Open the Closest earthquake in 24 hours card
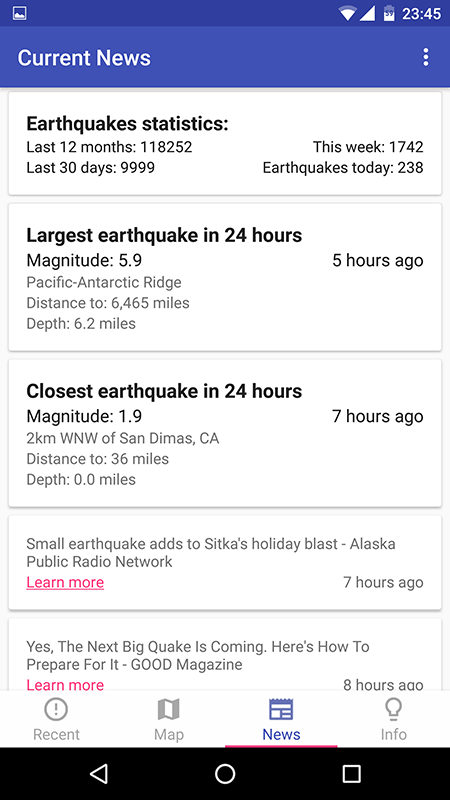Viewport: 450px width, 800px height. [x=225, y=433]
